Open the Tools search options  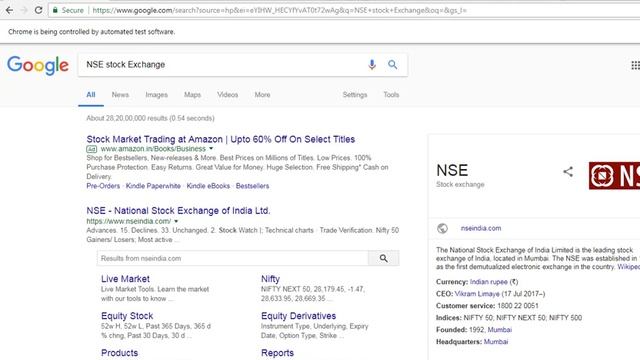point(391,95)
